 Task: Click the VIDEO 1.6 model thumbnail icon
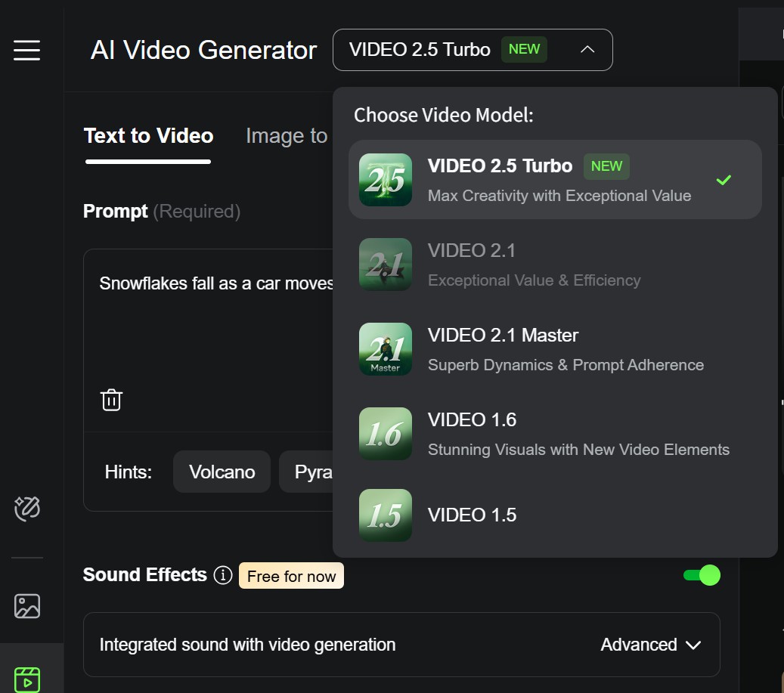386,433
